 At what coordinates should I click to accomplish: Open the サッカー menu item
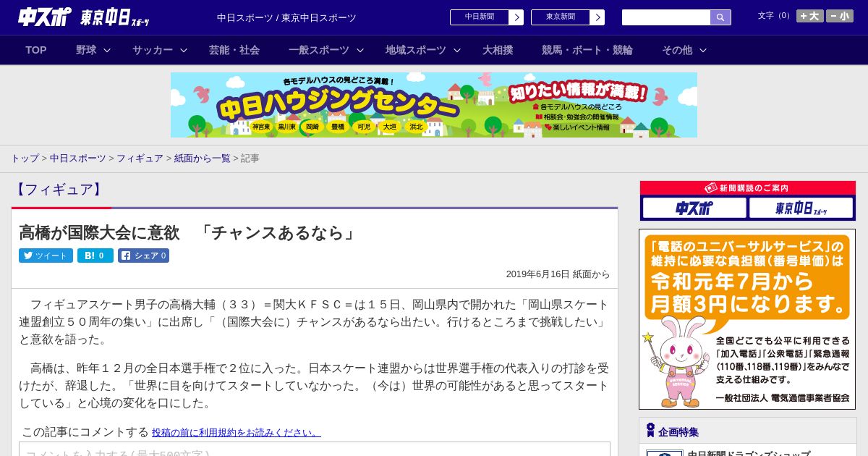click(x=153, y=50)
